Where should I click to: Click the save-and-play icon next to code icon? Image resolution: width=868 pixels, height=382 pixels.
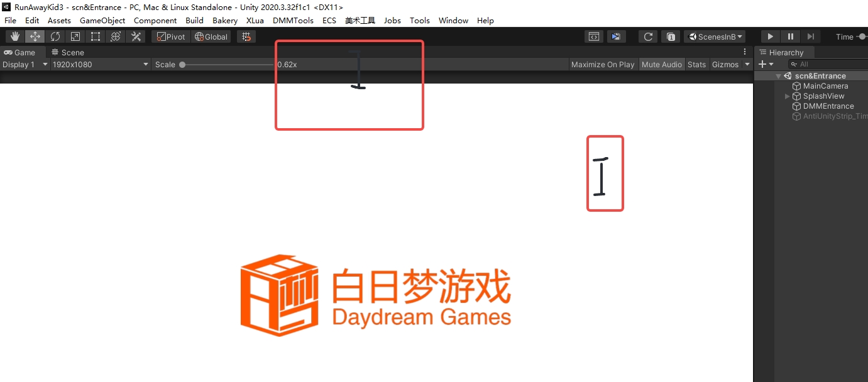click(x=617, y=36)
